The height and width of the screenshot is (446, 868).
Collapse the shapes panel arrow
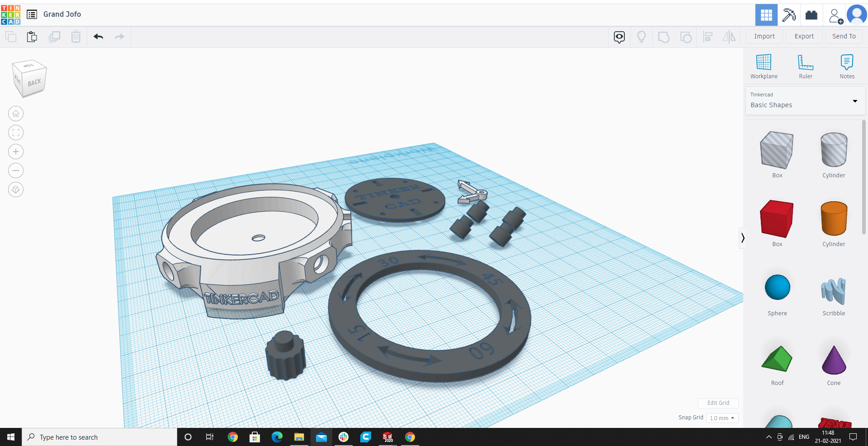click(x=742, y=237)
